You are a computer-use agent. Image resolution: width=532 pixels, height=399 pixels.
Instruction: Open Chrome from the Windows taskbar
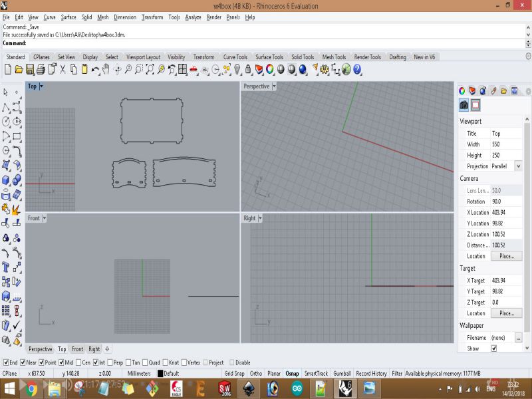pos(31,389)
